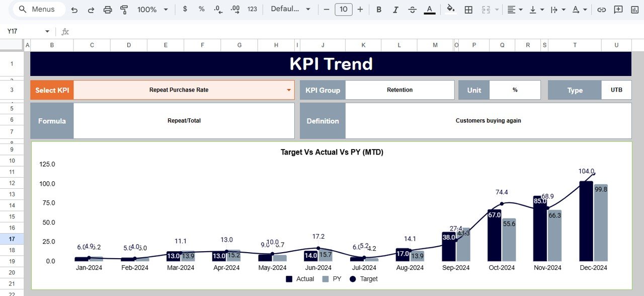Toggle bold formatting
The width and height of the screenshot is (644, 296).
pyautogui.click(x=379, y=9)
